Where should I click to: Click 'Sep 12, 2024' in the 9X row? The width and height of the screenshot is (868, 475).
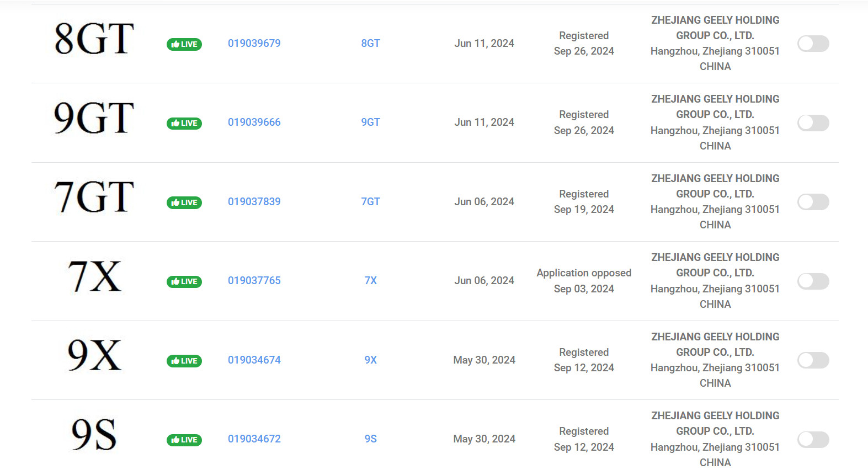[584, 367]
